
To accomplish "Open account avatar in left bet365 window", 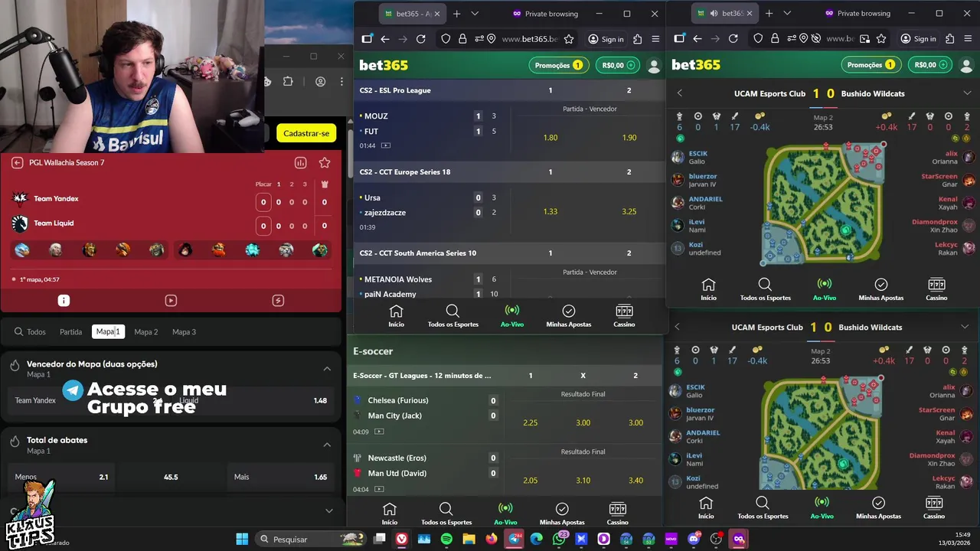I will tap(654, 66).
